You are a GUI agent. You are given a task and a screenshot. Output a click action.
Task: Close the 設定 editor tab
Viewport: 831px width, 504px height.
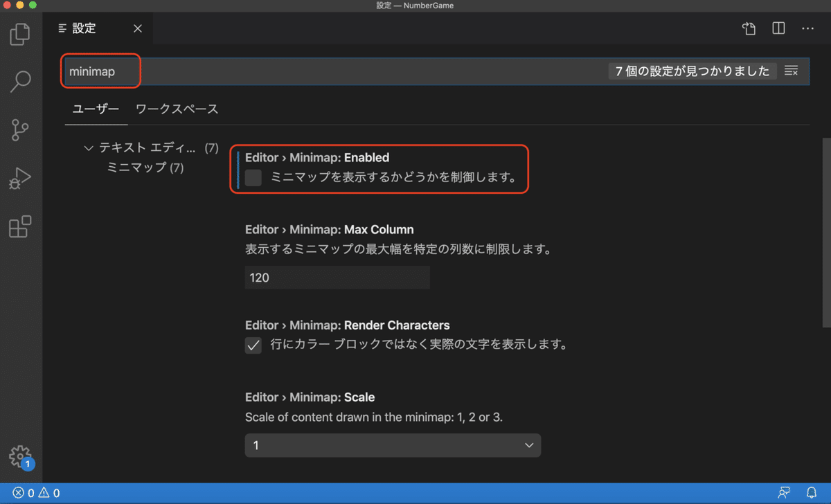tap(137, 28)
